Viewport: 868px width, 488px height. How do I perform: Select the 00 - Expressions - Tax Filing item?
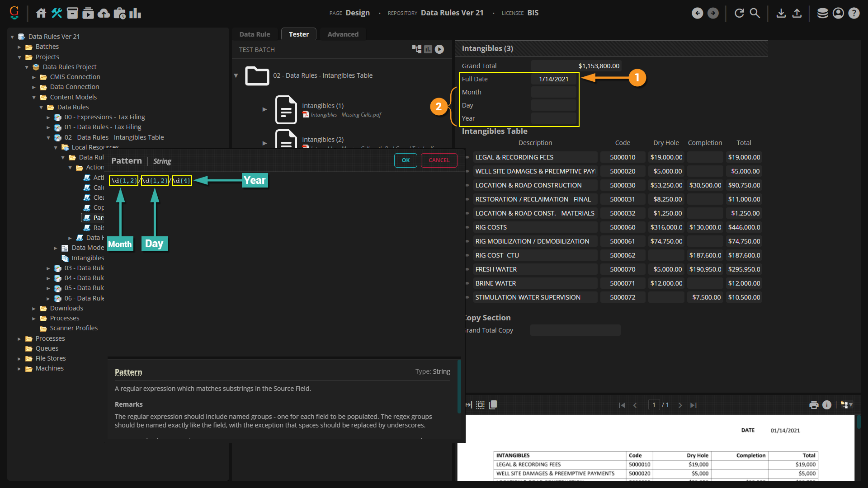tap(104, 117)
